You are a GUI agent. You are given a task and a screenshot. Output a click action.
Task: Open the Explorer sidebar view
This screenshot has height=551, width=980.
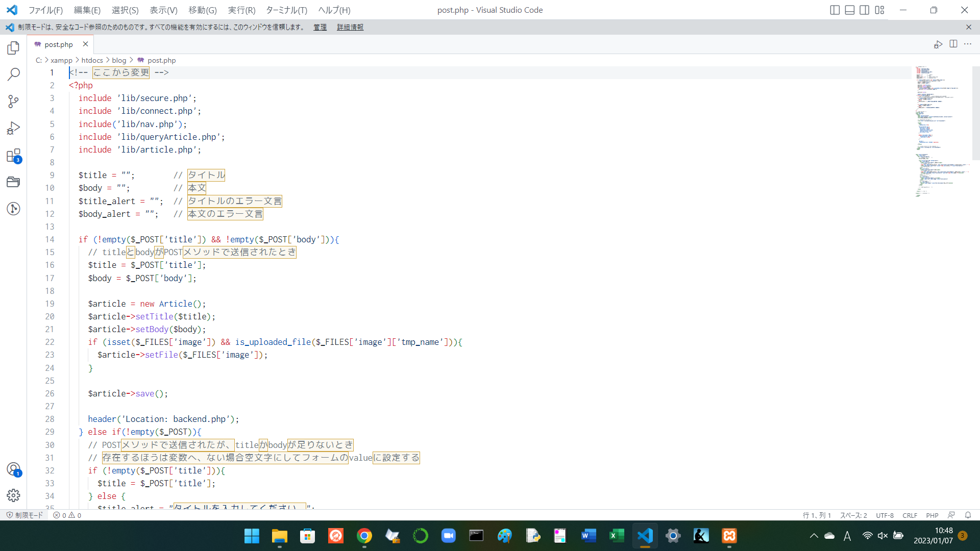point(13,47)
